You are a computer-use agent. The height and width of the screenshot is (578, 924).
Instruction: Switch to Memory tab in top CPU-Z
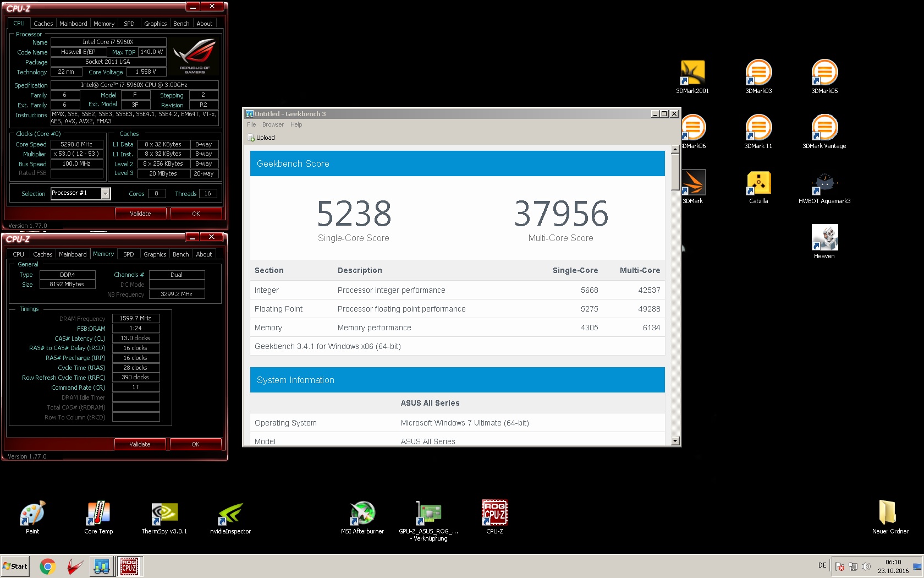pyautogui.click(x=104, y=24)
